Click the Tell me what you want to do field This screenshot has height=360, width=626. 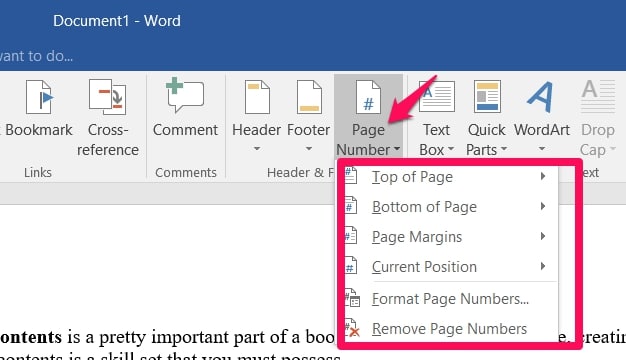click(x=36, y=56)
